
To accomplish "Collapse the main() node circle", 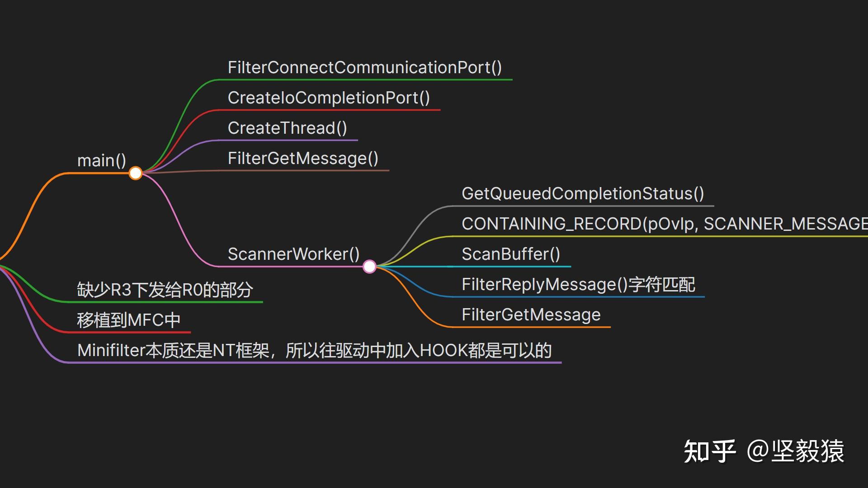I will (x=136, y=173).
